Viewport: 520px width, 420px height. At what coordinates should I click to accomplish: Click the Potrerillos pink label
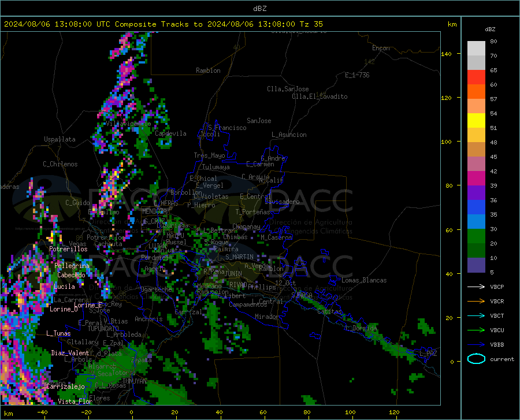tap(68, 249)
